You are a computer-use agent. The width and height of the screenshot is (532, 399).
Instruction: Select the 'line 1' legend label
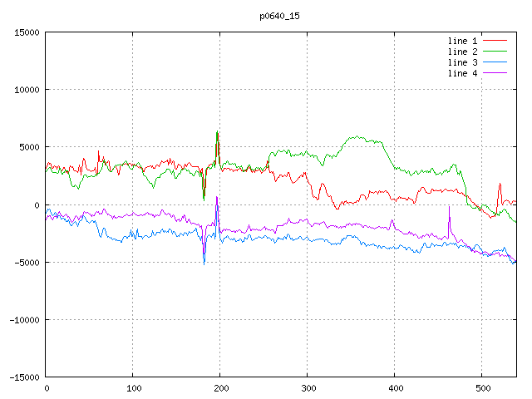463,41
